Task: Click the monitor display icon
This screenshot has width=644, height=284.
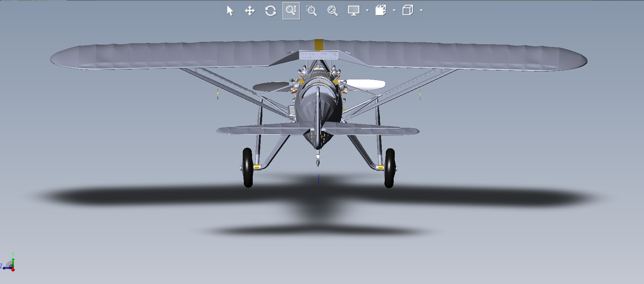Action: [x=354, y=11]
